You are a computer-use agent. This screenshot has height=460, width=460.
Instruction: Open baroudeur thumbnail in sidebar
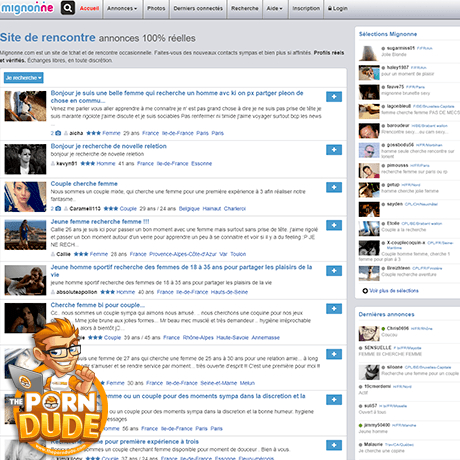click(369, 131)
